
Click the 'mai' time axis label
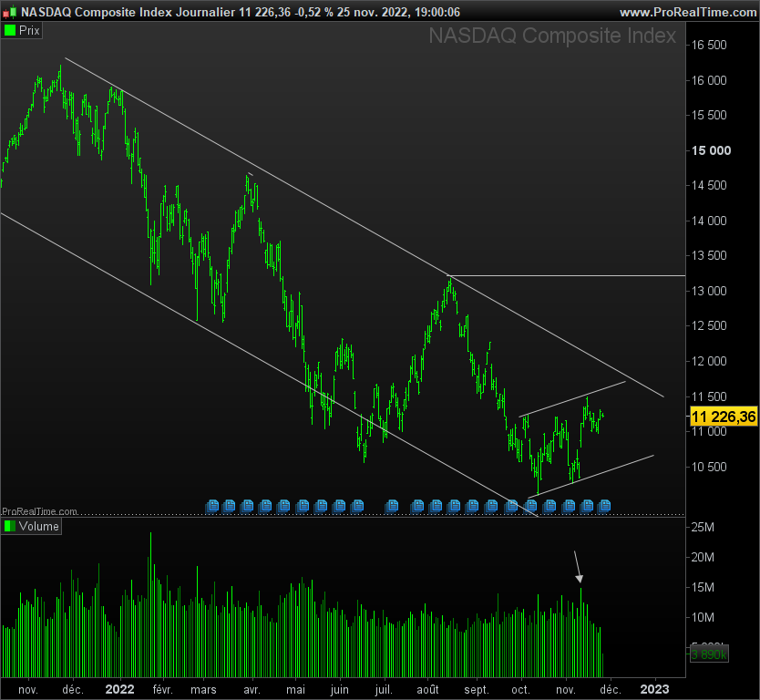295,690
